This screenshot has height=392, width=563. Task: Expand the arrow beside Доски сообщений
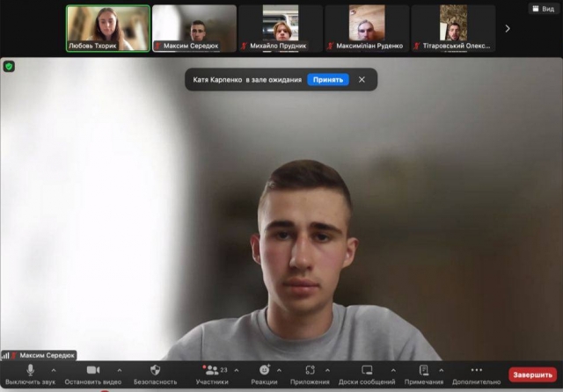pyautogui.click(x=393, y=370)
